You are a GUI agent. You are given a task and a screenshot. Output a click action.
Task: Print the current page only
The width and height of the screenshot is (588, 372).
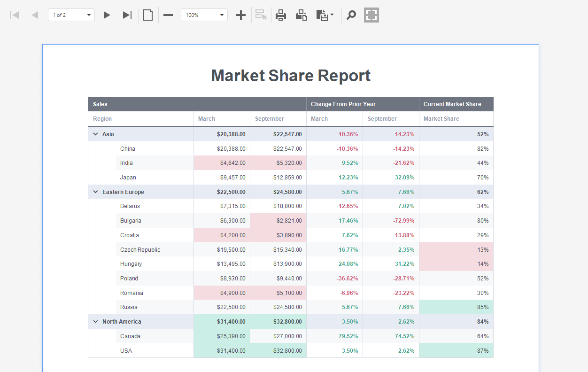(301, 15)
